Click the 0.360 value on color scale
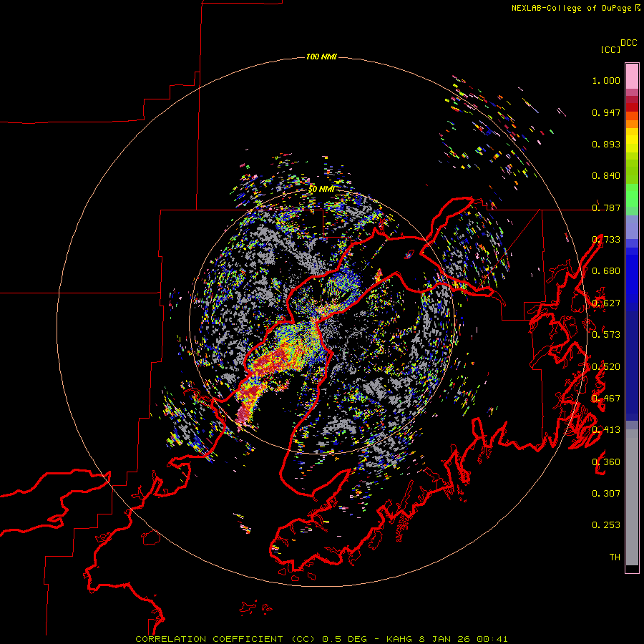This screenshot has width=644, height=644. click(x=606, y=462)
